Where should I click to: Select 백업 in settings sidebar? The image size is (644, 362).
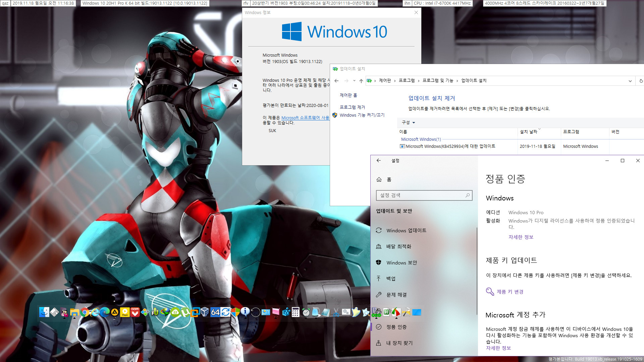point(424,279)
